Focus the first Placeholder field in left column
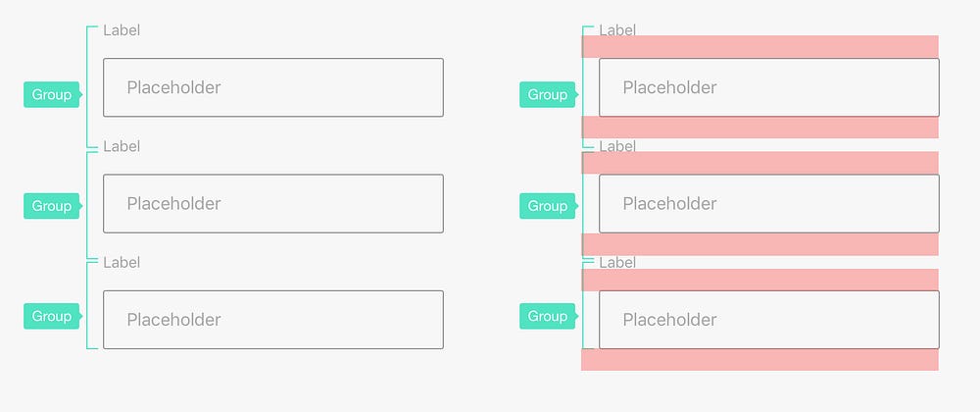 coord(272,87)
